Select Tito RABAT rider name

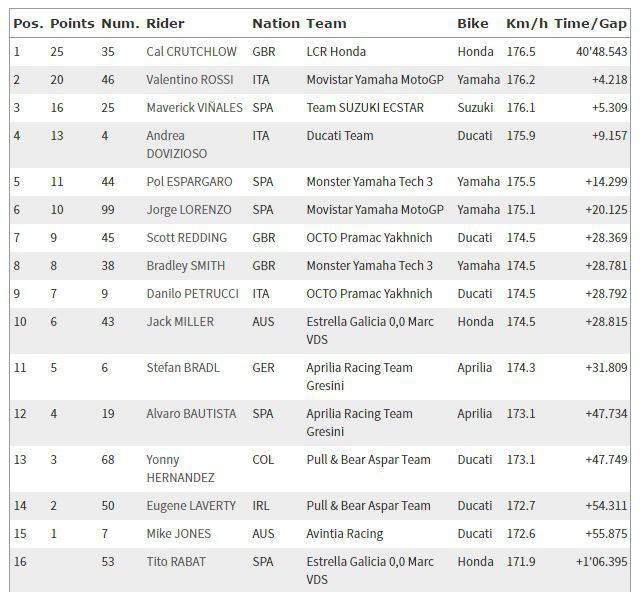(x=176, y=562)
